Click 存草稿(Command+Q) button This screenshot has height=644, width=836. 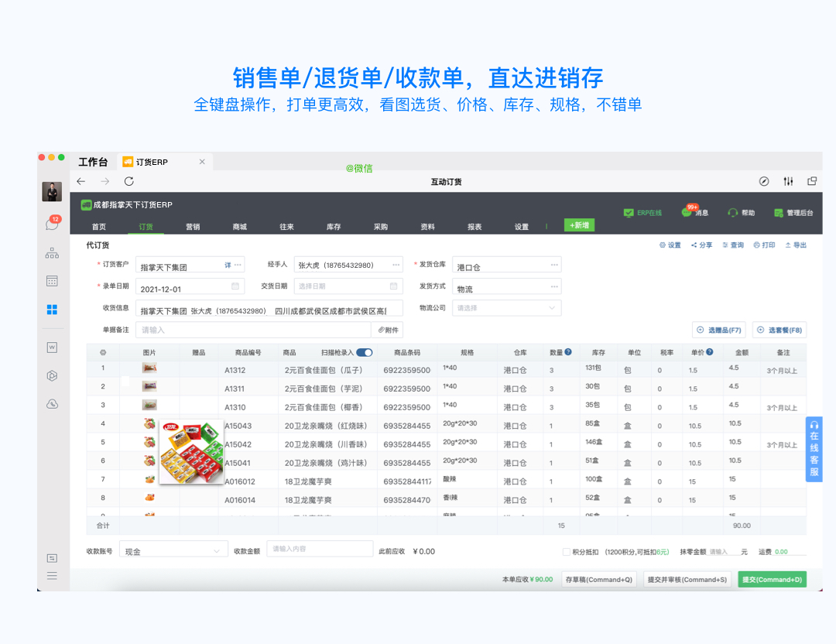click(598, 580)
